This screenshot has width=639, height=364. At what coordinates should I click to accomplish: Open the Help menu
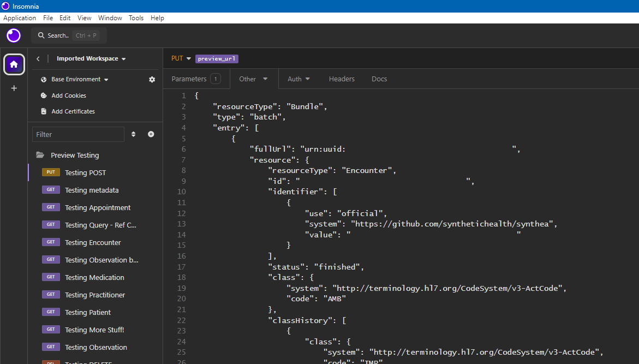click(157, 18)
